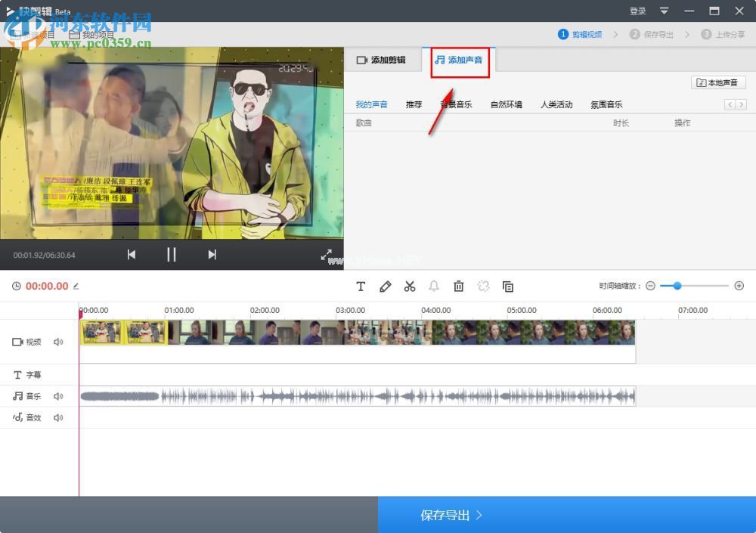This screenshot has height=533, width=756.
Task: Open the dropdown arrow next to 登录
Action: [664, 11]
